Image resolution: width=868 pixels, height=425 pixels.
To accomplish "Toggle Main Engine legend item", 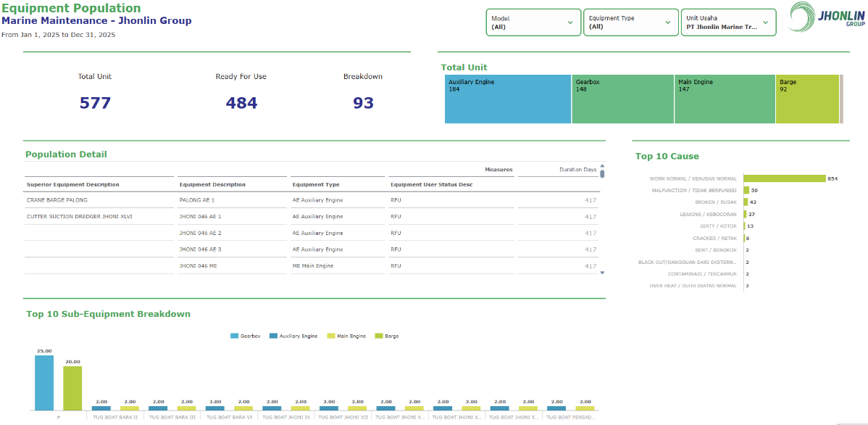I will point(346,336).
